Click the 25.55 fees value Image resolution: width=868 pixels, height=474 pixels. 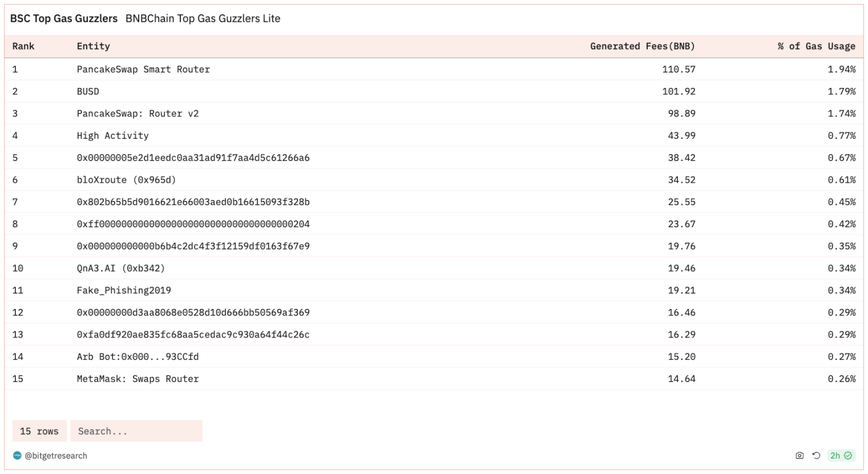pos(682,202)
